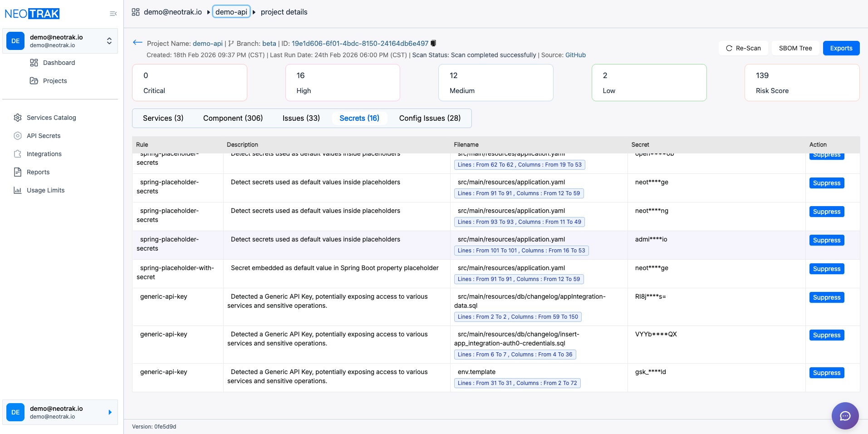Open the chat support bubble
This screenshot has height=434, width=868.
tap(844, 415)
